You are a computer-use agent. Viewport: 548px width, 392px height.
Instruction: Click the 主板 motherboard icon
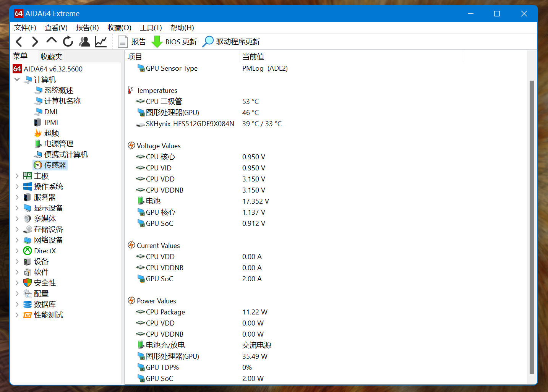click(28, 176)
